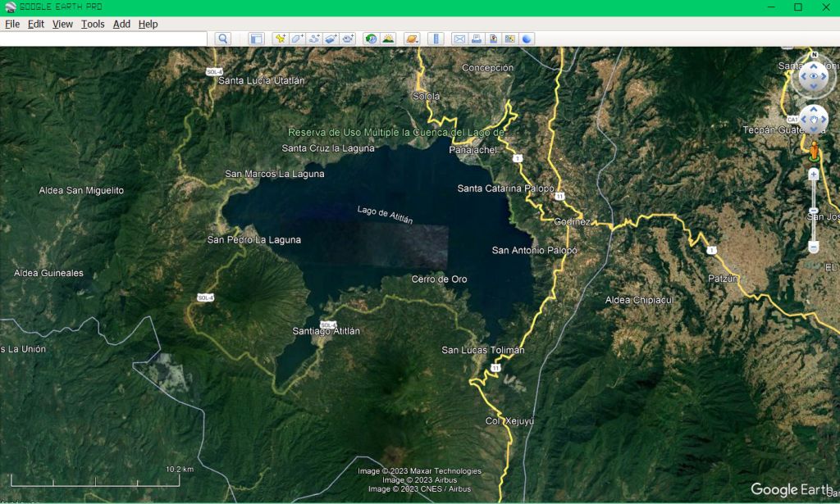Screen dimensions: 840x504
Task: Add a new placemark
Action: [281, 39]
